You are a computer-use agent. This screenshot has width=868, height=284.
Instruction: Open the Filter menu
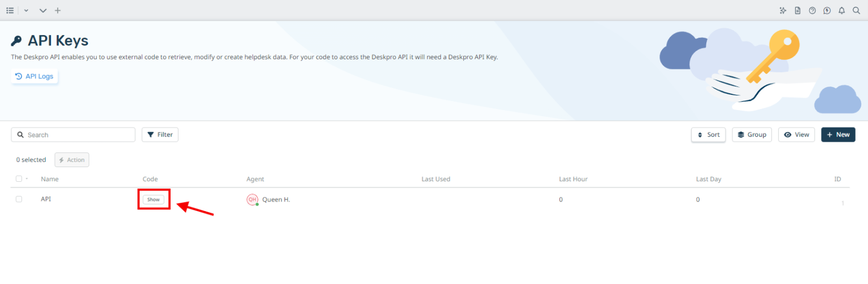click(x=160, y=134)
